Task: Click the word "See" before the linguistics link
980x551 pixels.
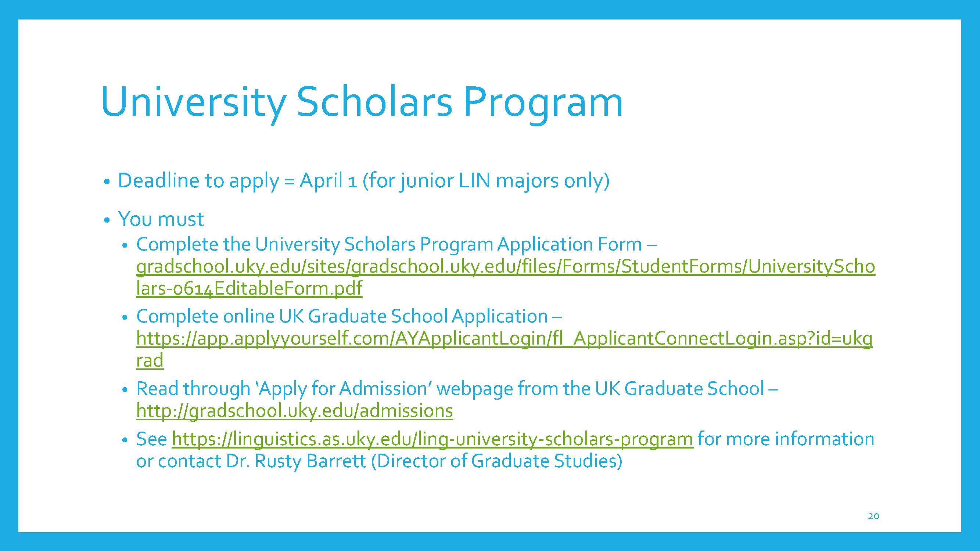Action: click(152, 439)
